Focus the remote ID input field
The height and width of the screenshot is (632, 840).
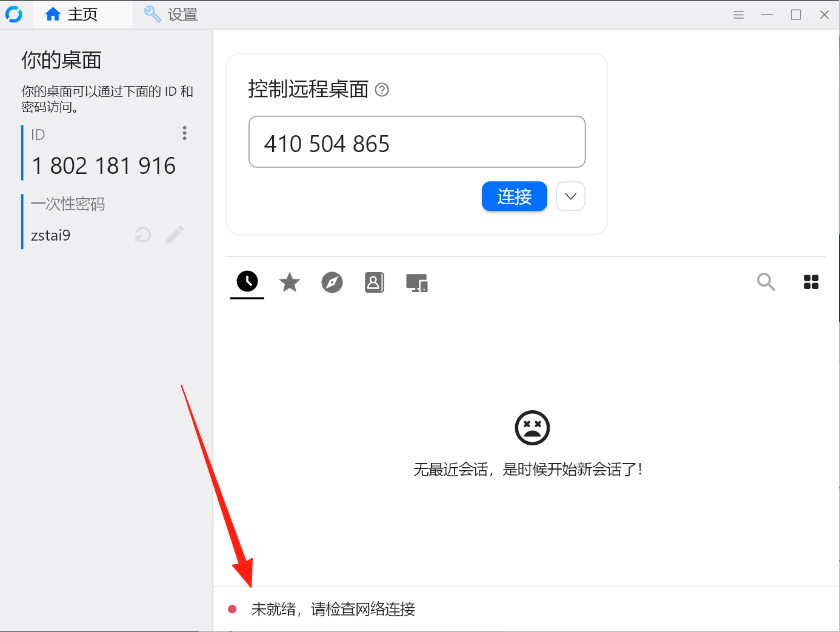(417, 142)
